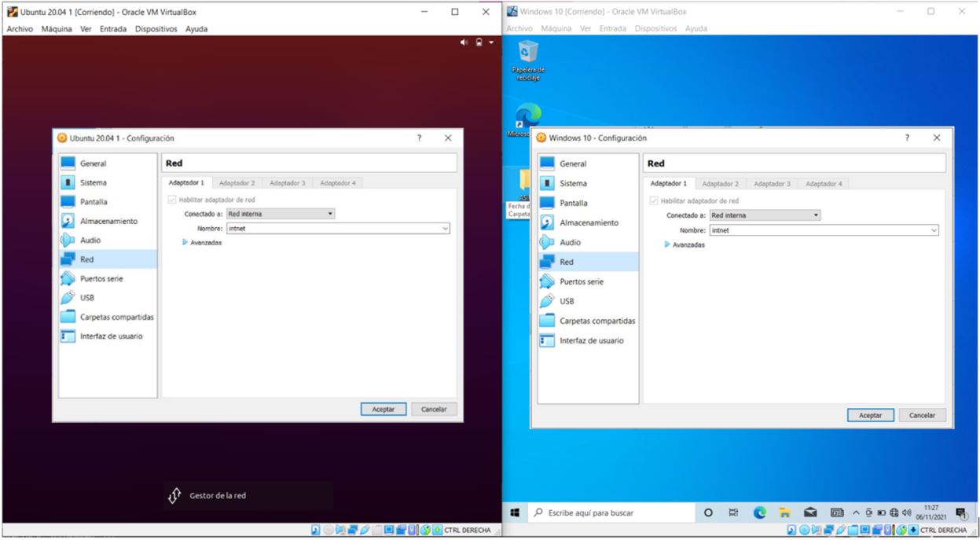
Task: Open General section in Windows 10 Configuración
Action: coord(588,163)
